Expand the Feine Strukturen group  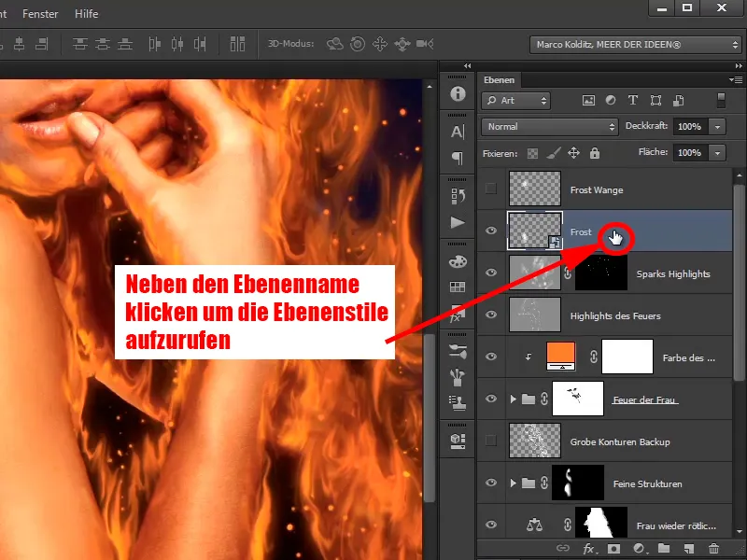(x=513, y=483)
